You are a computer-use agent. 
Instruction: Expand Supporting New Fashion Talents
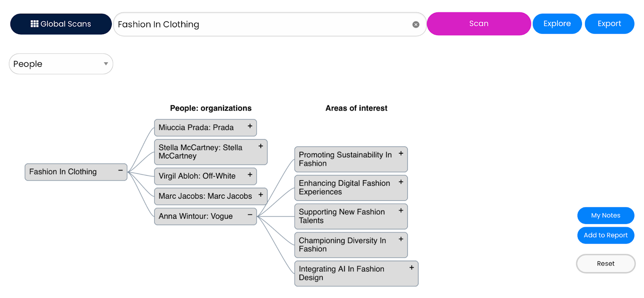tap(401, 211)
